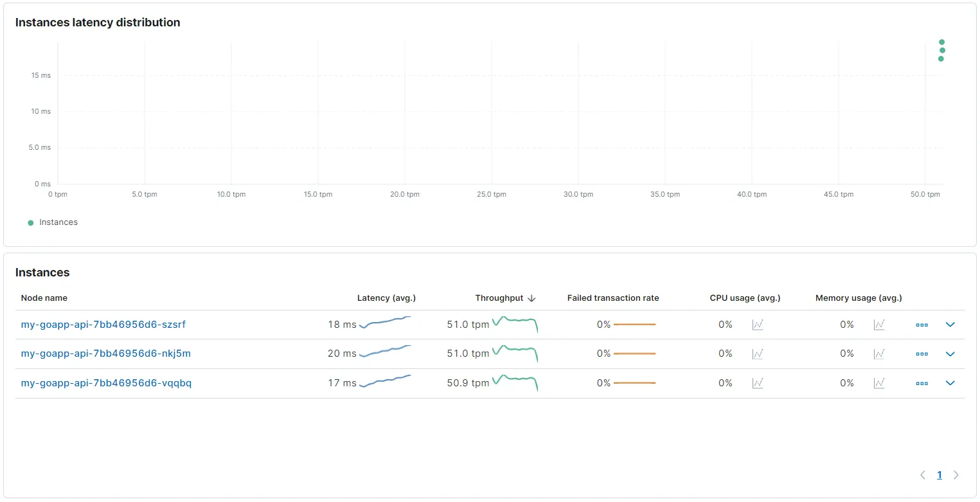
Task: Click throughput sparkline for szsrf instance
Action: [x=515, y=324]
